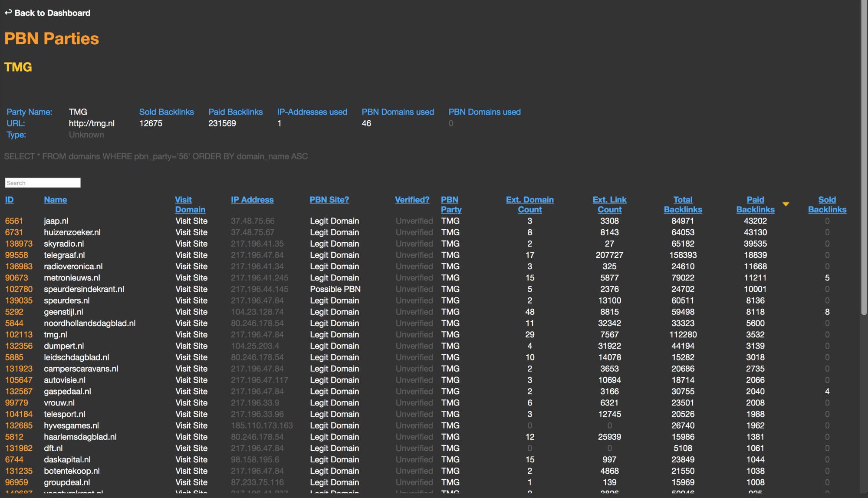Select Total Backlinks value 112280
This screenshot has width=868, height=498.
(683, 335)
